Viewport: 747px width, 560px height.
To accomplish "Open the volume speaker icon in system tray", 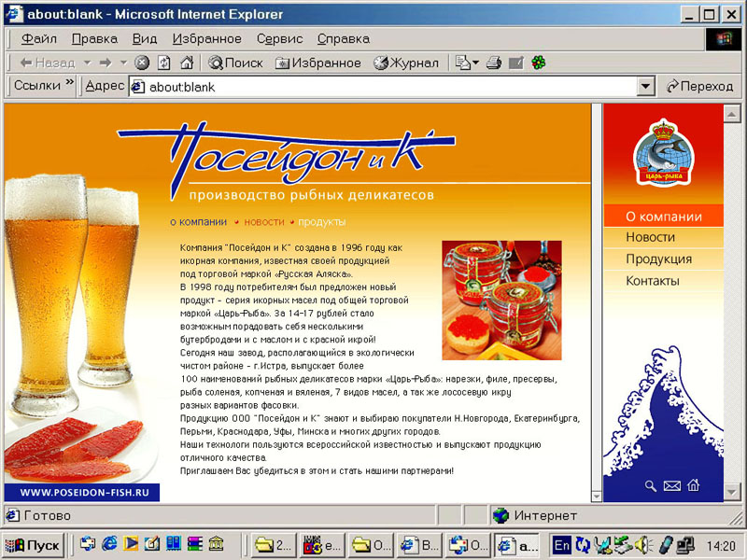I will click(641, 544).
